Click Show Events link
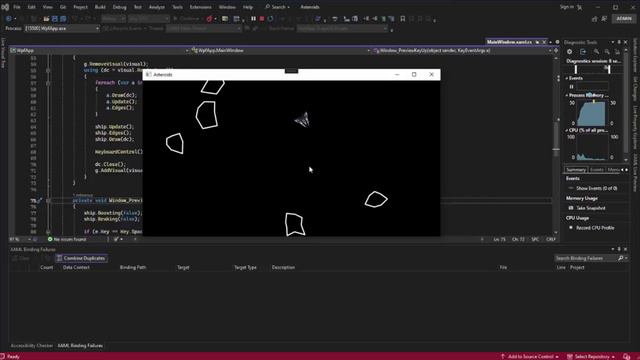Image resolution: width=640 pixels, height=360 pixels. (x=596, y=188)
